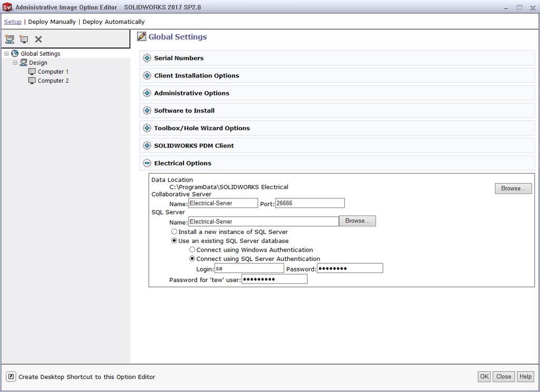Image resolution: width=540 pixels, height=392 pixels.
Task: Click the C:\ProgramData\SOLIDWORKS Electrical path text
Action: tap(229, 187)
